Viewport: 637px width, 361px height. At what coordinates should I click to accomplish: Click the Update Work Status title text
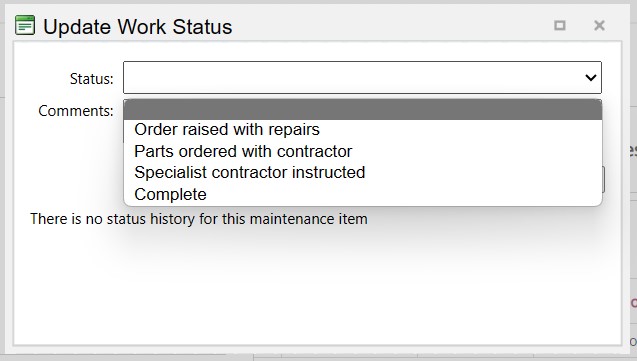pos(137,27)
